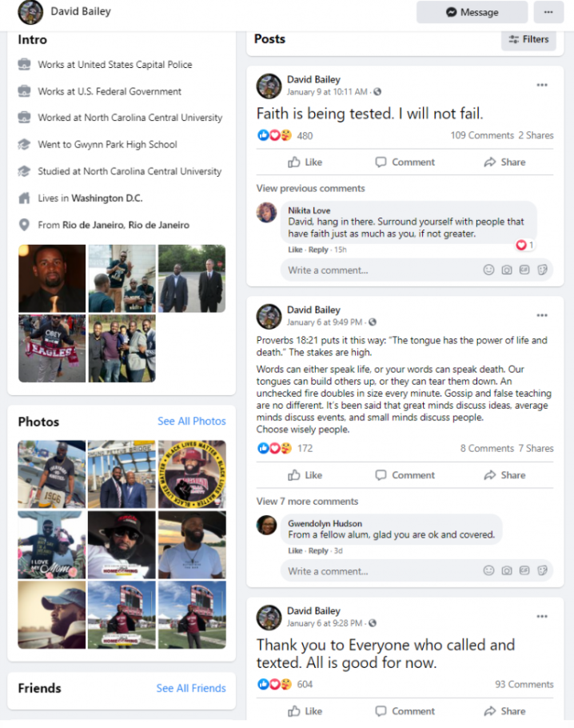Insert GIF in Proverbs post comment box
The image size is (574, 728).
[524, 570]
